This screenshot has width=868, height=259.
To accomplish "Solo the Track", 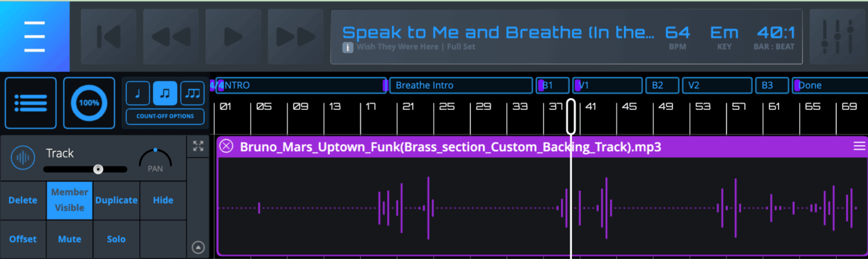I will [x=116, y=239].
